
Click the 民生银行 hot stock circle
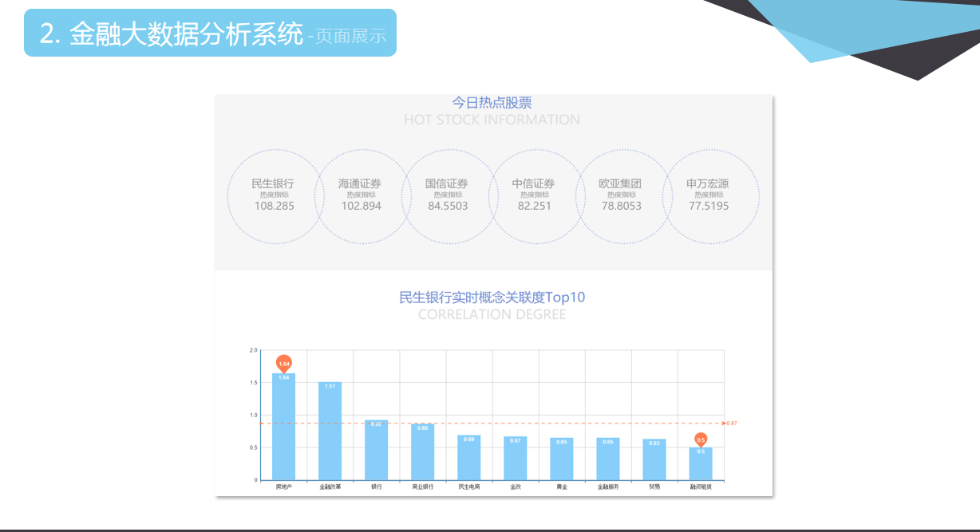(x=275, y=195)
